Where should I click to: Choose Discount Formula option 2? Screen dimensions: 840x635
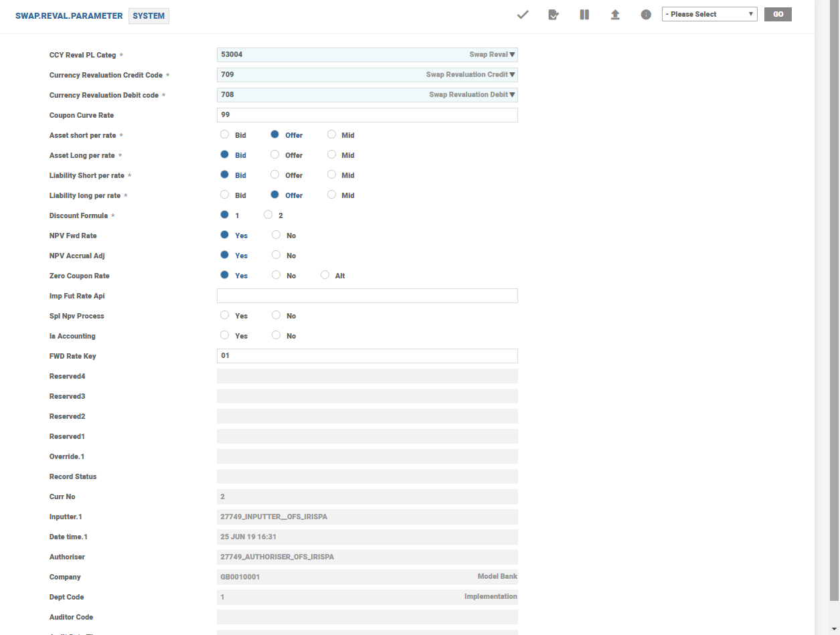[x=268, y=215]
